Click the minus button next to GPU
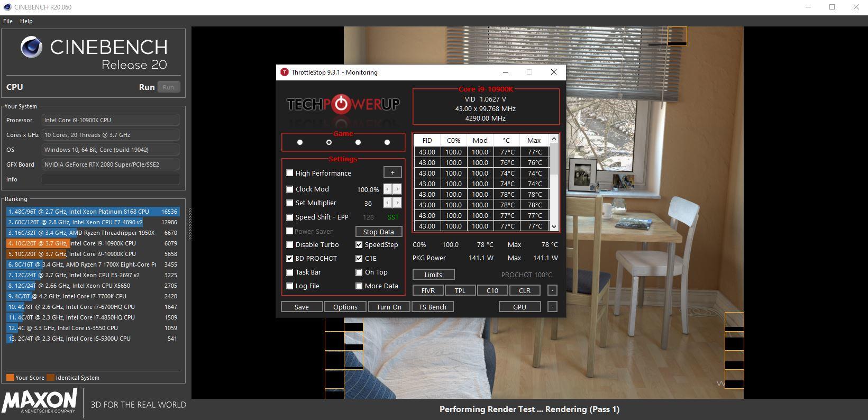 pos(552,307)
